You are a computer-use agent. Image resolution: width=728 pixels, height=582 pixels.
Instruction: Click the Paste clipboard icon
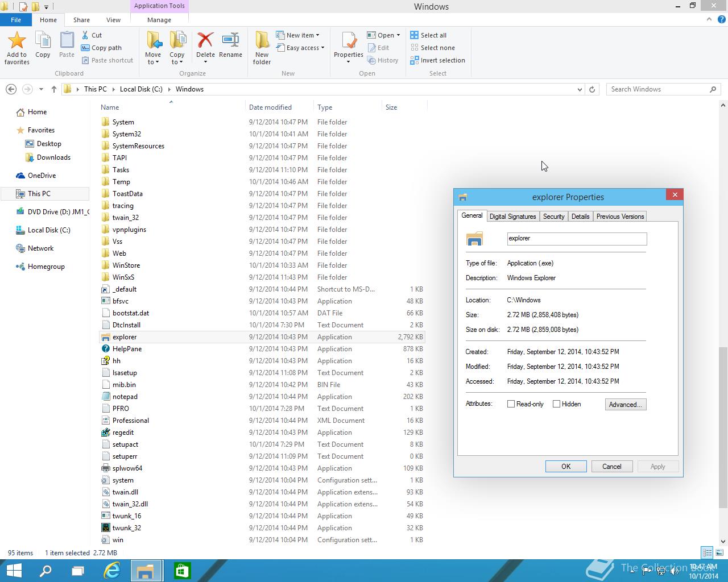(x=67, y=40)
